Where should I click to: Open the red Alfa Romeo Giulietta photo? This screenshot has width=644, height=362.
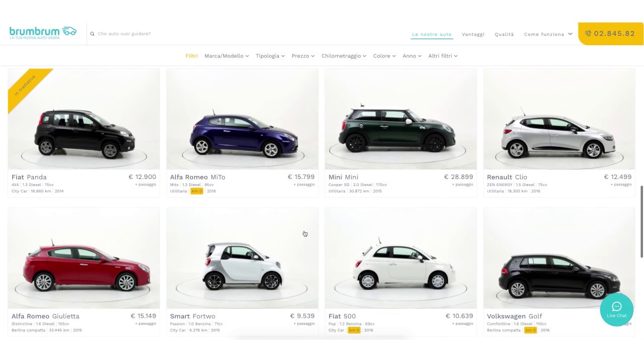coord(84,258)
